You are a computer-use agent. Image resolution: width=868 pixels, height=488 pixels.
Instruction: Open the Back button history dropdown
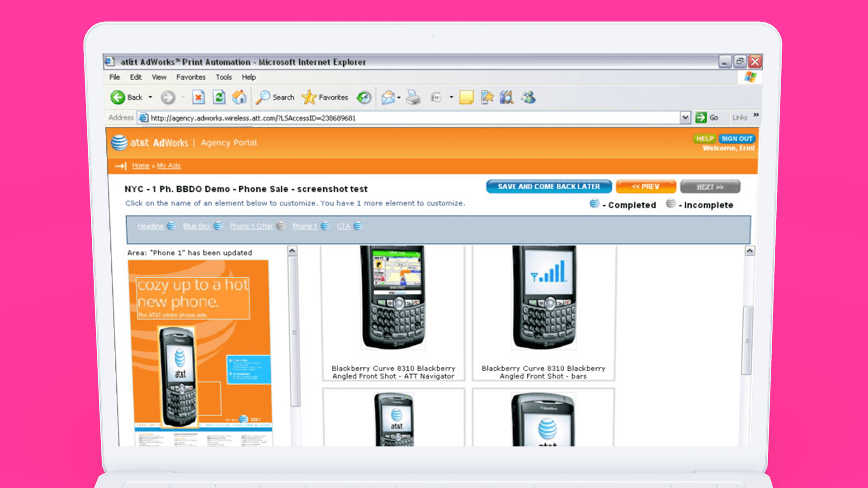[150, 97]
